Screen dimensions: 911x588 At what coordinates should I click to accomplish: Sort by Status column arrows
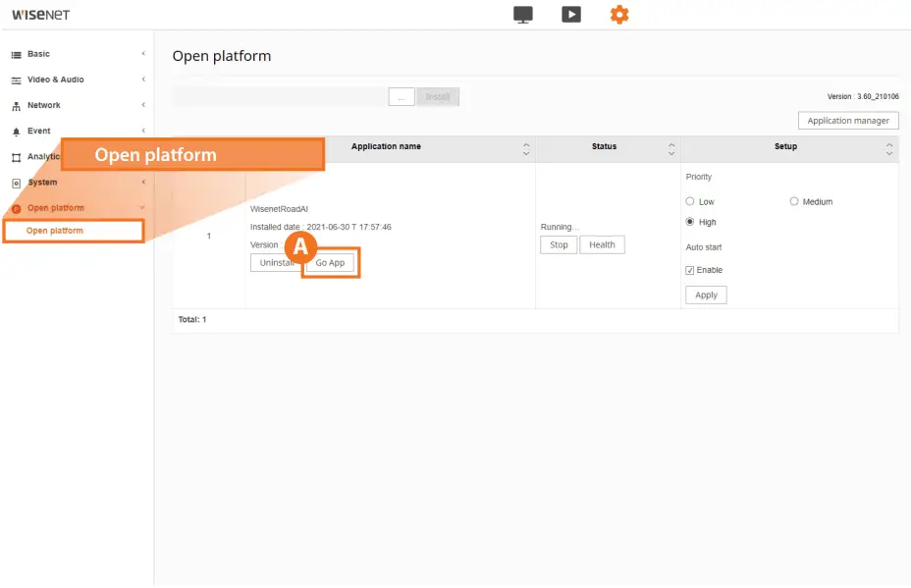click(x=671, y=149)
